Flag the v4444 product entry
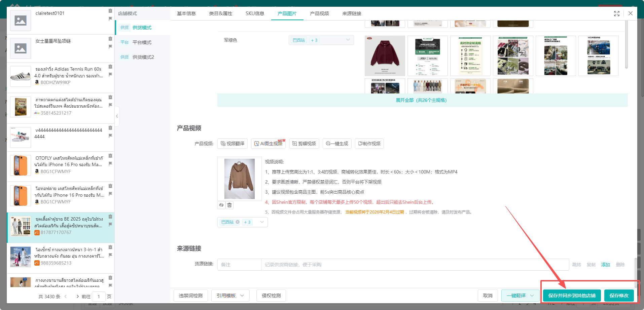 click(110, 136)
